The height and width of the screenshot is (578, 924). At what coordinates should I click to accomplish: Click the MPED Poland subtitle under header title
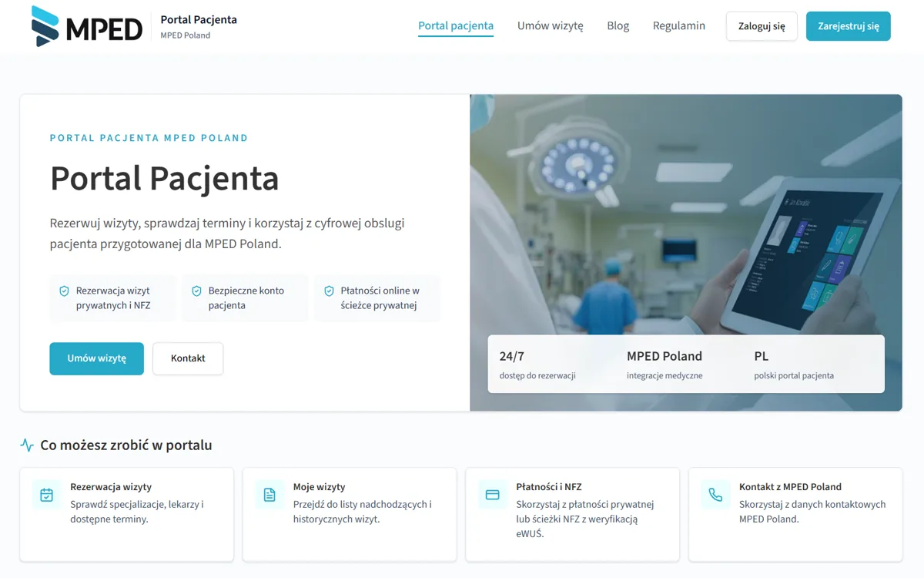click(x=186, y=35)
